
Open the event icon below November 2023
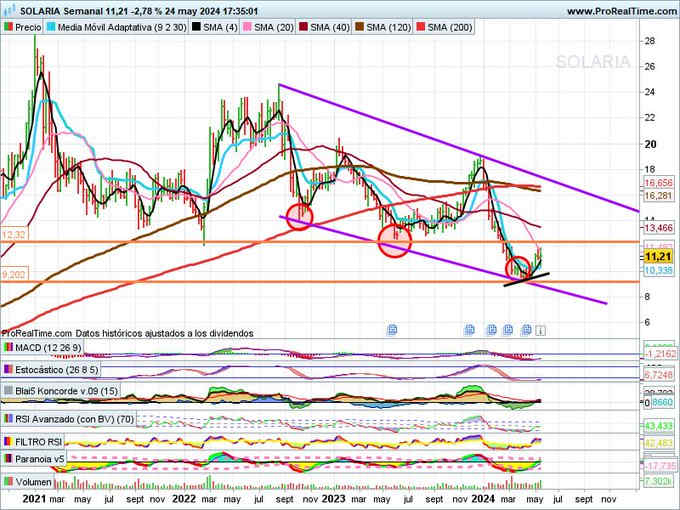click(469, 330)
